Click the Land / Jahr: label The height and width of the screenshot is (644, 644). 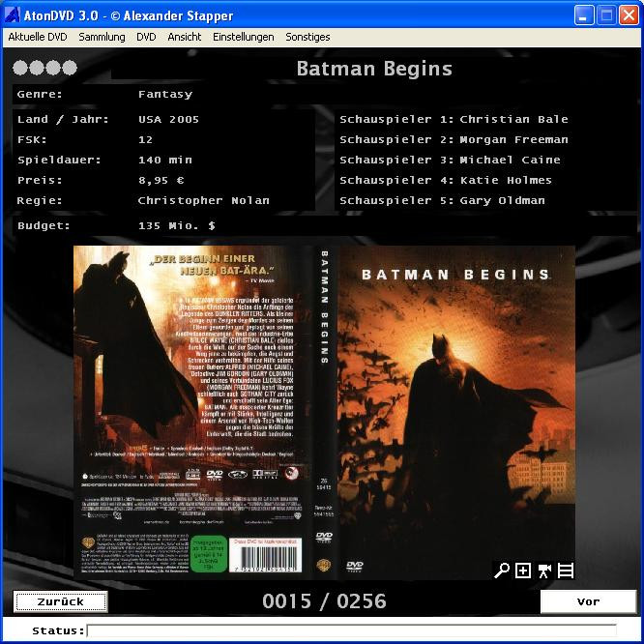pyautogui.click(x=63, y=120)
